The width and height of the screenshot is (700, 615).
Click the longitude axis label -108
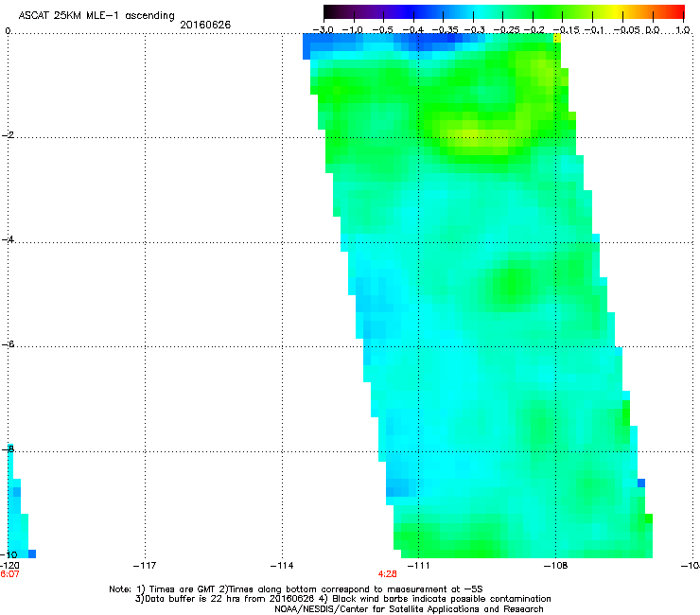click(555, 566)
